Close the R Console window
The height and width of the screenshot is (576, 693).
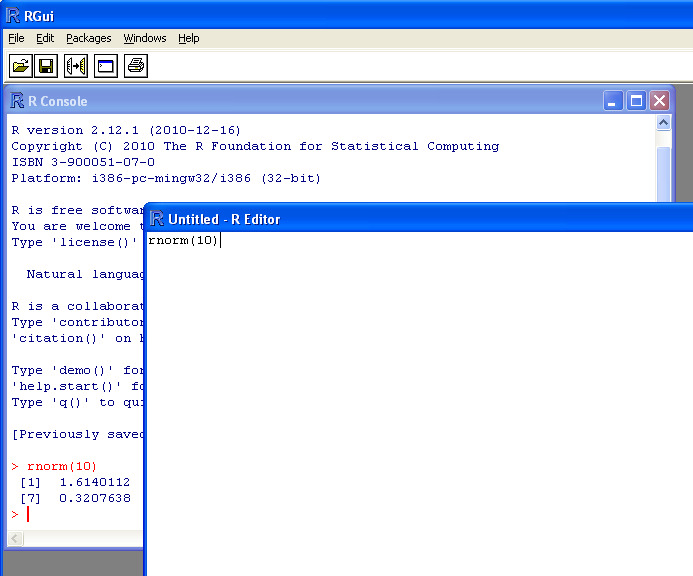(659, 101)
